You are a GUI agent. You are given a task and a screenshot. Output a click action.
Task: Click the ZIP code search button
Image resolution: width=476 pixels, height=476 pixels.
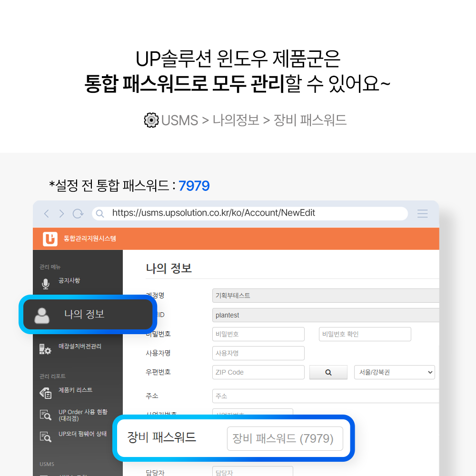328,372
